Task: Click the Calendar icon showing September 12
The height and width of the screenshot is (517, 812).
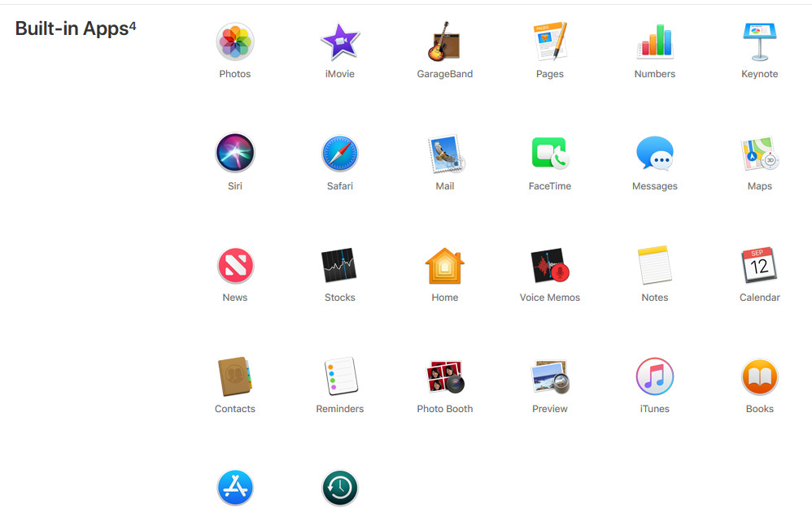Action: (759, 265)
